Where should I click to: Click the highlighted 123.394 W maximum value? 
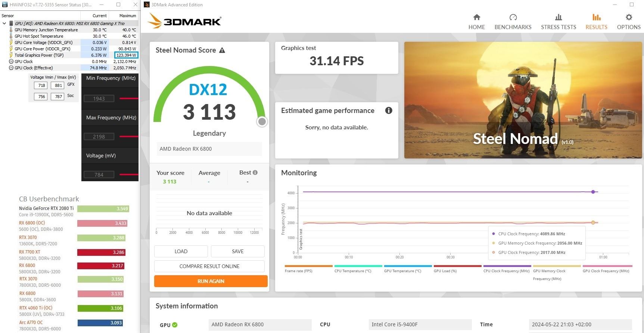click(x=126, y=55)
